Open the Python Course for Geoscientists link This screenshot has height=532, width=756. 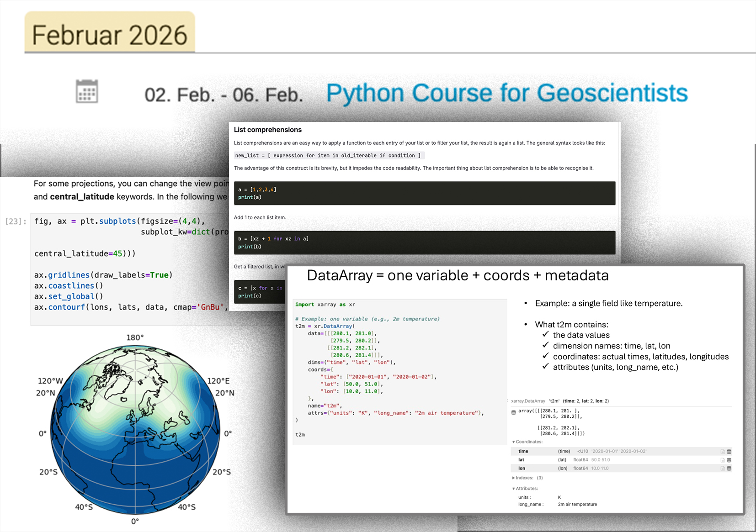[x=506, y=93]
